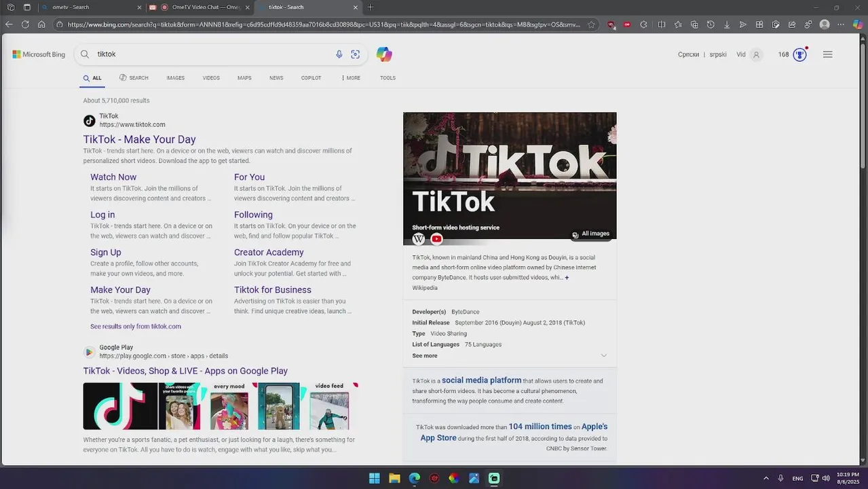Viewport: 868px width, 489px height.
Task: Select the VIDEOS search tab
Action: pyautogui.click(x=211, y=78)
